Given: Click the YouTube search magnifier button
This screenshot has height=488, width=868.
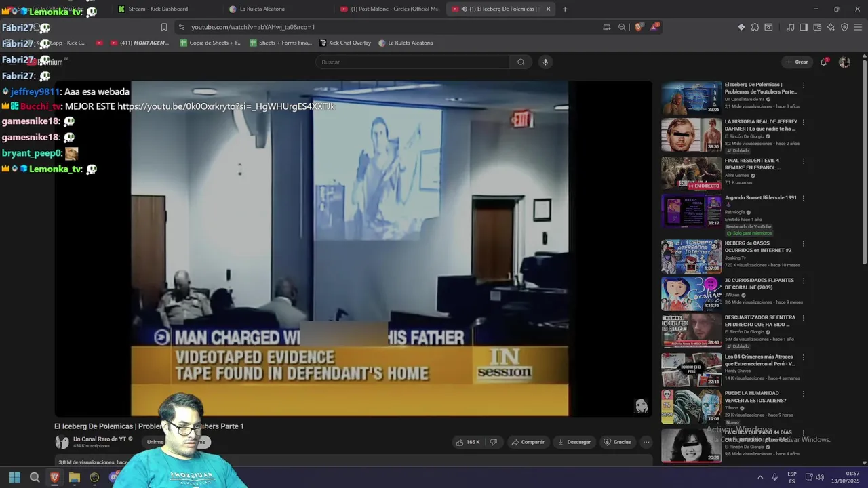Looking at the screenshot, I should coord(521,62).
